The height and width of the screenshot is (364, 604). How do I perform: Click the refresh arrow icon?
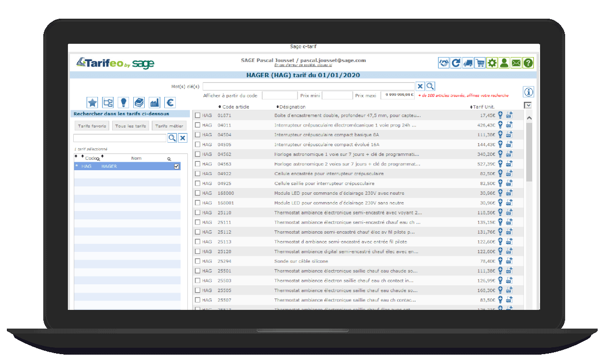pos(456,63)
